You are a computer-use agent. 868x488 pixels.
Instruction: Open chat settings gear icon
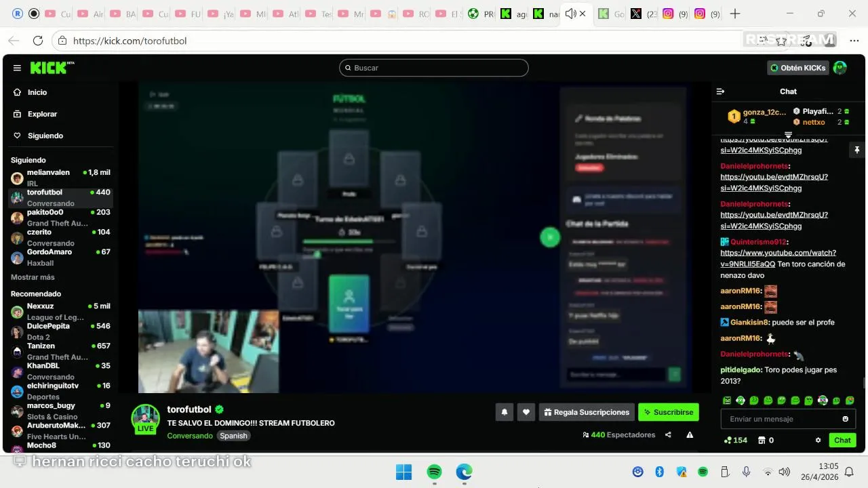pyautogui.click(x=818, y=440)
